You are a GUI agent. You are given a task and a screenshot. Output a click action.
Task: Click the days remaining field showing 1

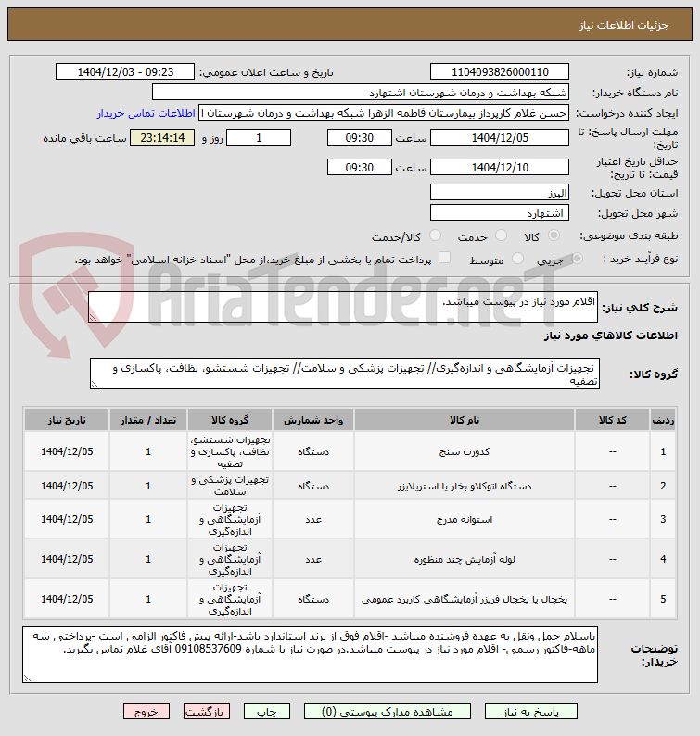(259, 138)
